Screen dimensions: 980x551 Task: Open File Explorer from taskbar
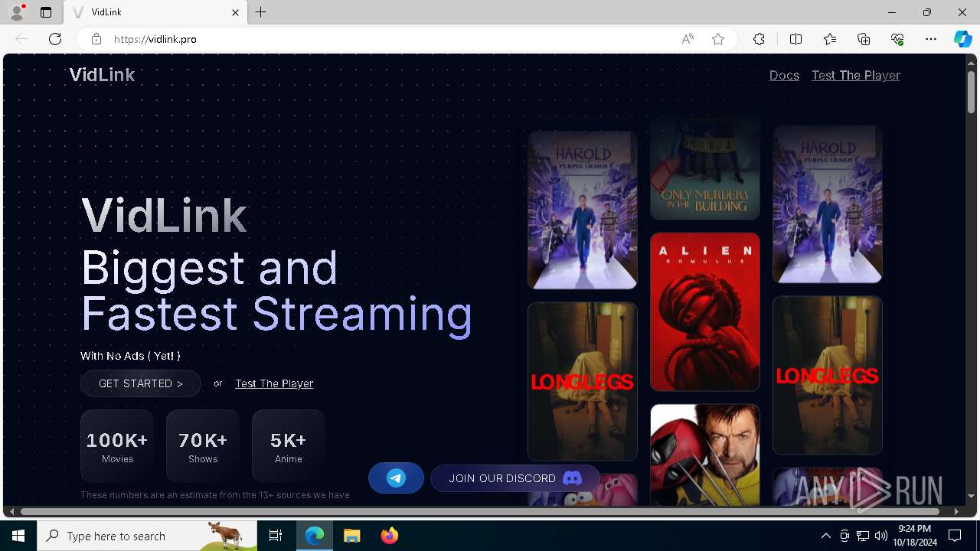pyautogui.click(x=352, y=536)
